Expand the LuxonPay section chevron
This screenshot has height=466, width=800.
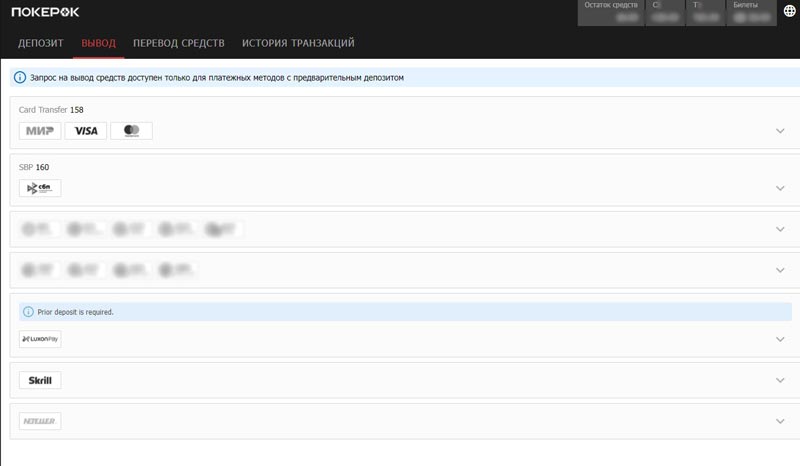(780, 339)
